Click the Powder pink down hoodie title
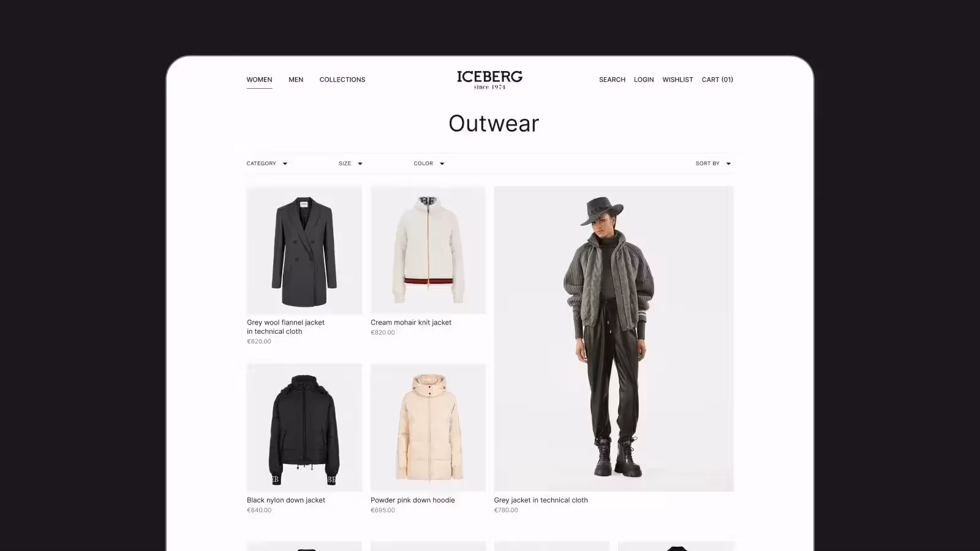Image resolution: width=980 pixels, height=551 pixels. (x=413, y=500)
